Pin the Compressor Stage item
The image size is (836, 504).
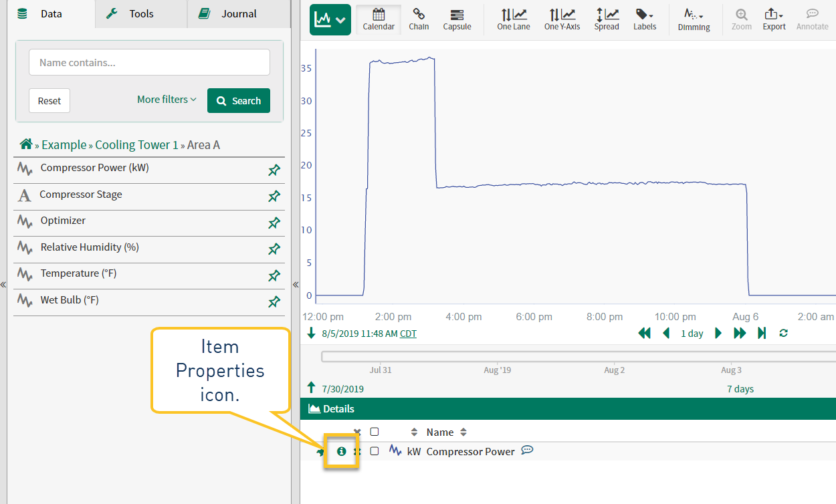(x=274, y=197)
